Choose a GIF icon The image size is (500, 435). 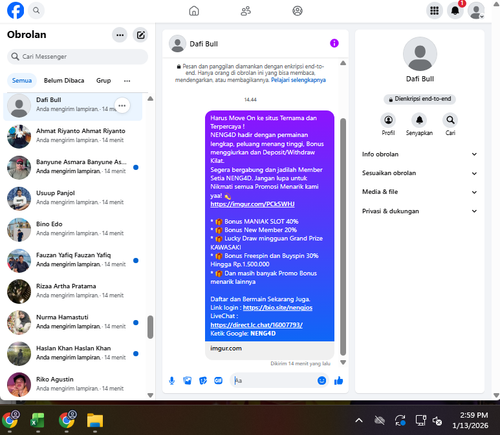pyautogui.click(x=218, y=380)
